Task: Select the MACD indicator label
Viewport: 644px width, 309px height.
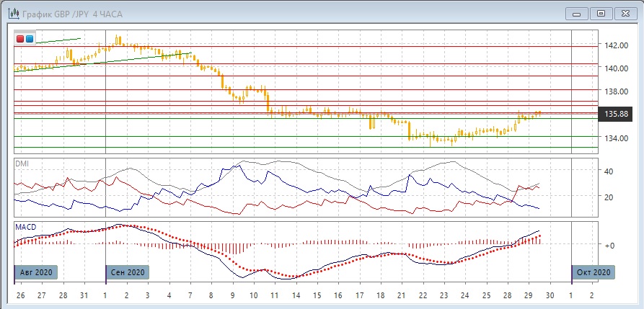Action: 25,227
